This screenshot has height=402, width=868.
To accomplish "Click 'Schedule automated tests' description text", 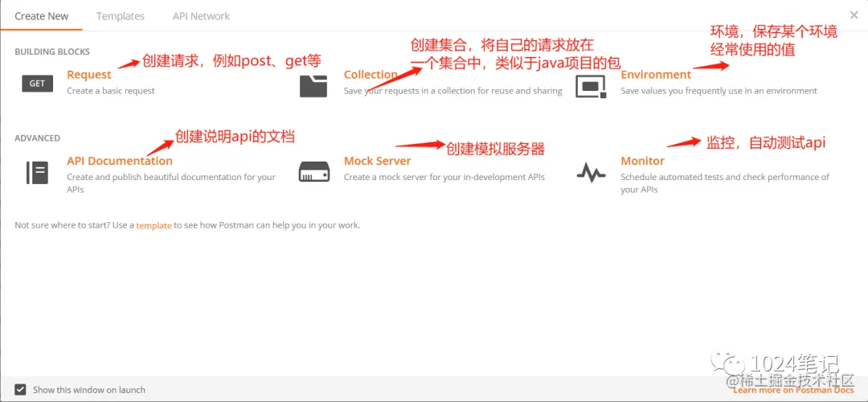I will [x=725, y=183].
